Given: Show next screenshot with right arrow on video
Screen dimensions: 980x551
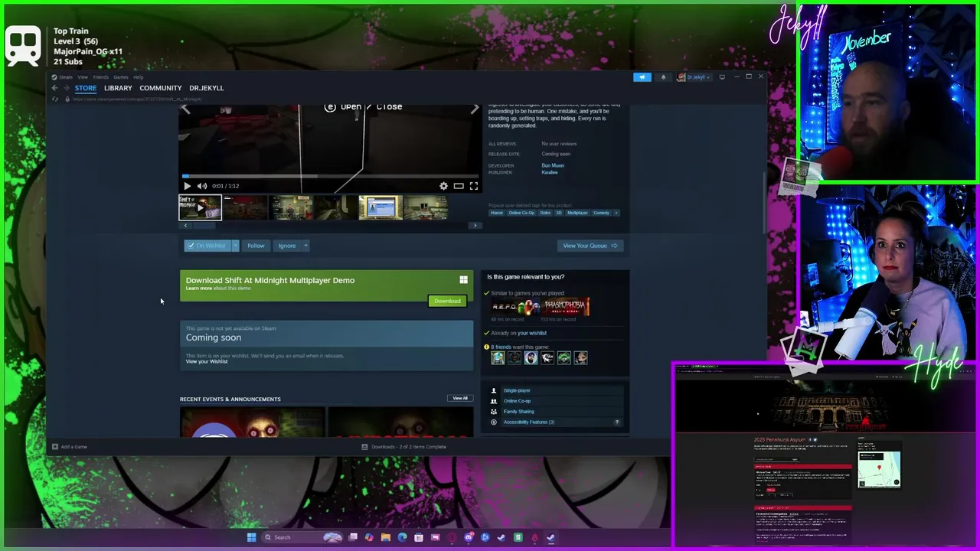Looking at the screenshot, I should tap(475, 109).
